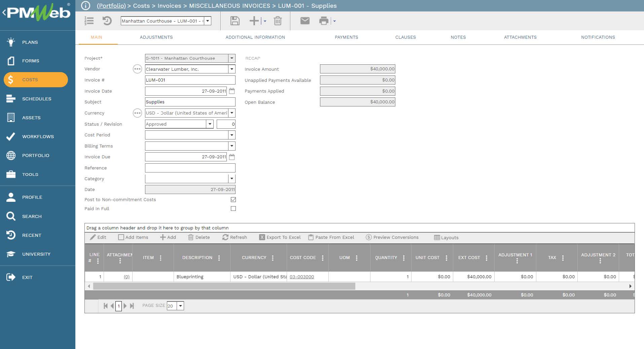Viewport: 644px width, 349px height.
Task: Switch to the Attachments tab
Action: pos(520,37)
